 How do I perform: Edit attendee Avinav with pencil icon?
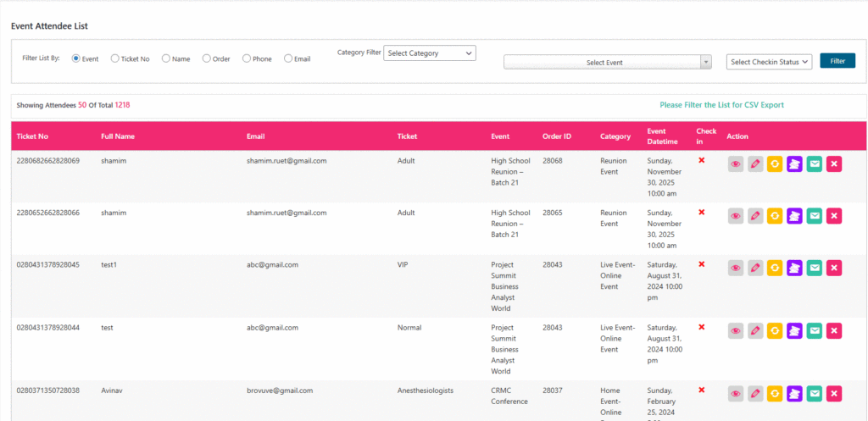point(755,394)
